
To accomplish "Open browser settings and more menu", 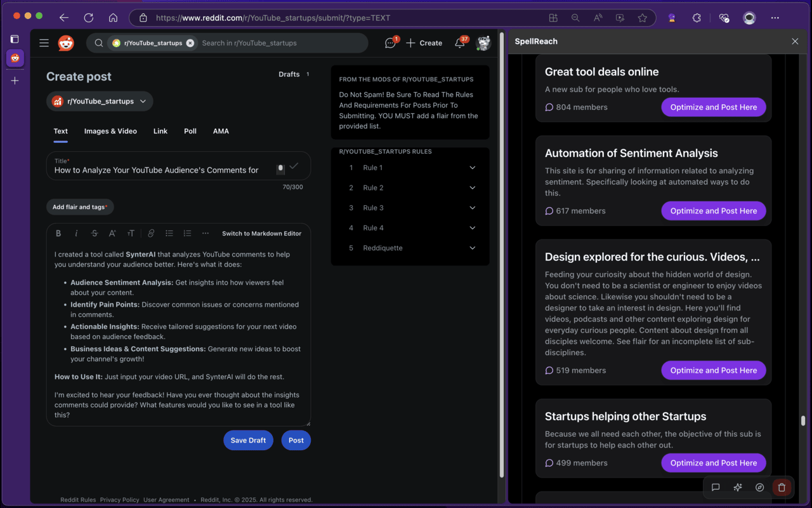I will (x=775, y=18).
